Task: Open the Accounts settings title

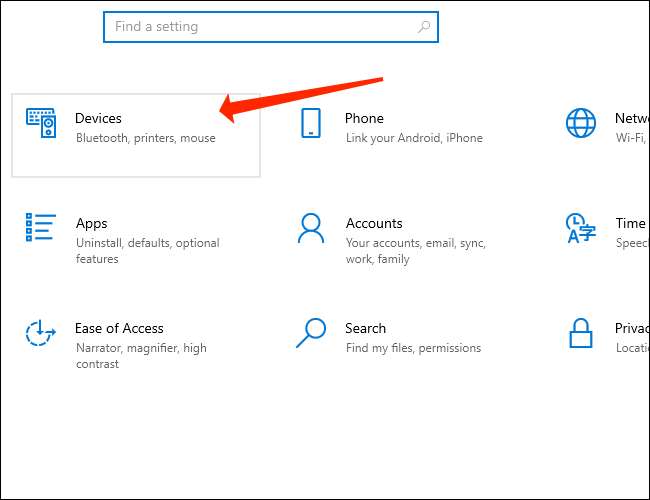Action: pos(374,223)
